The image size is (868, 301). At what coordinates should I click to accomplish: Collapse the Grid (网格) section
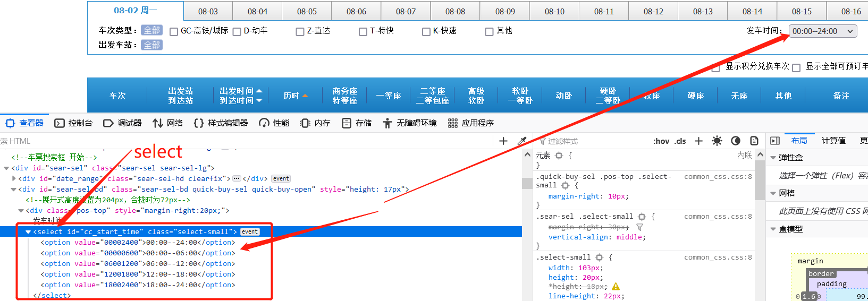(x=773, y=193)
